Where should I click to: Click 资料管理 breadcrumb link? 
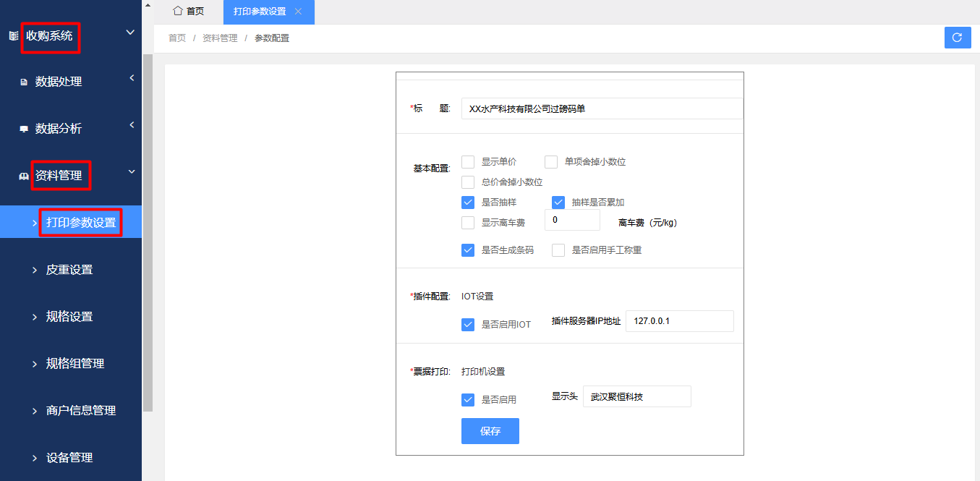point(220,38)
